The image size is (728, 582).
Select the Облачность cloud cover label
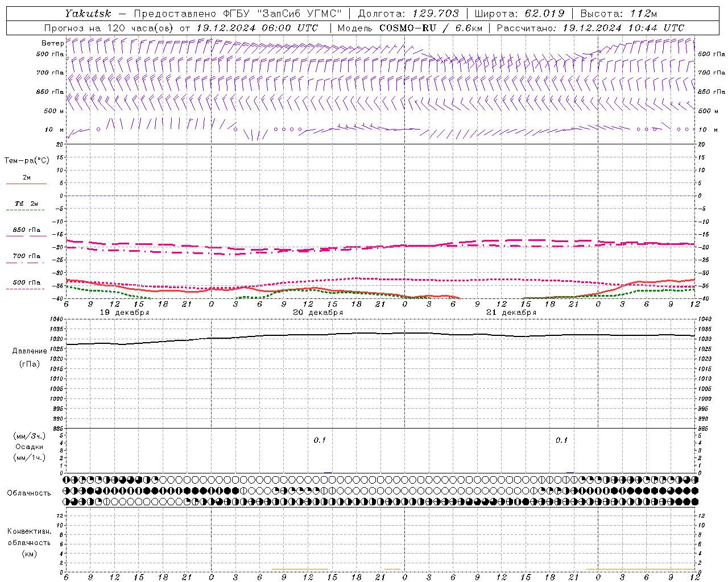click(x=29, y=493)
